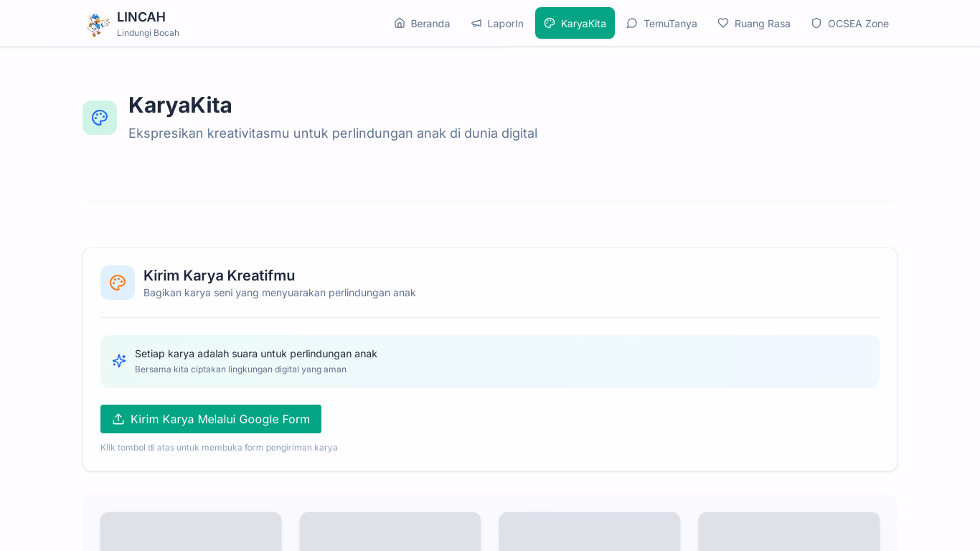980x551 pixels.
Task: Click the megaphone icon beside LaporIn
Action: (476, 23)
